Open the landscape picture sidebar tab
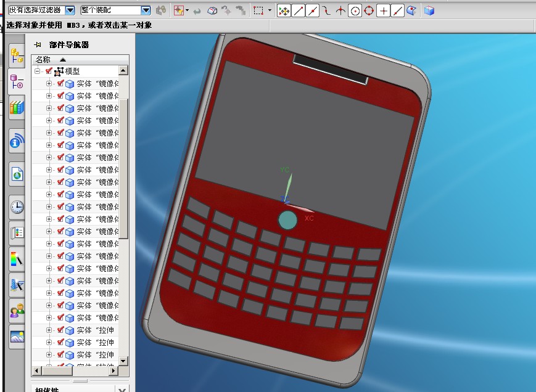Image resolution: width=536 pixels, height=392 pixels. click(x=17, y=337)
